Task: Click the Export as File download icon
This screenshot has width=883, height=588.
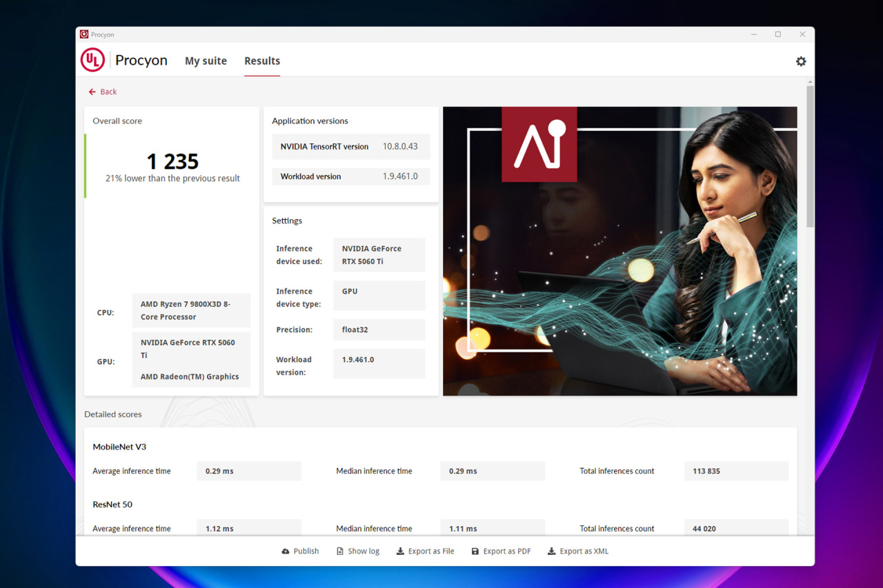Action: pos(400,551)
